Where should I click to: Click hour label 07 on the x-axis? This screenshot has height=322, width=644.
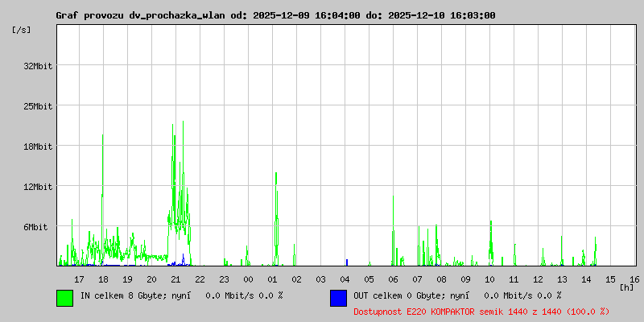pos(417,279)
